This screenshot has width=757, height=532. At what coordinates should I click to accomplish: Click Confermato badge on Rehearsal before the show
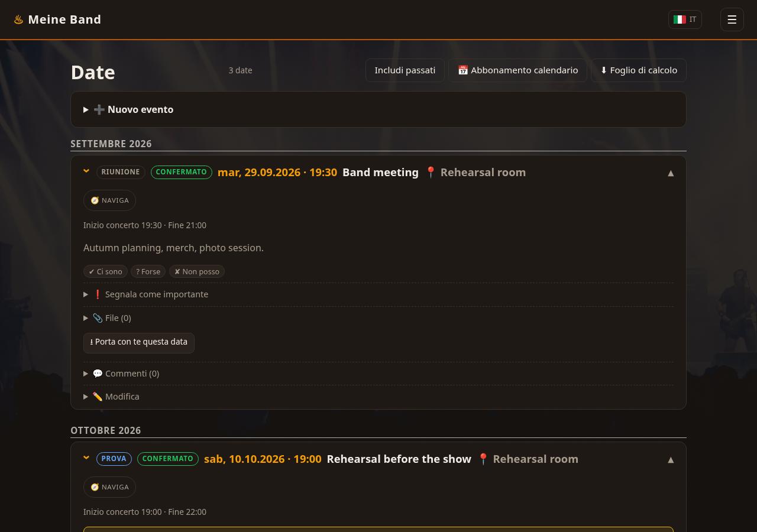click(168, 459)
